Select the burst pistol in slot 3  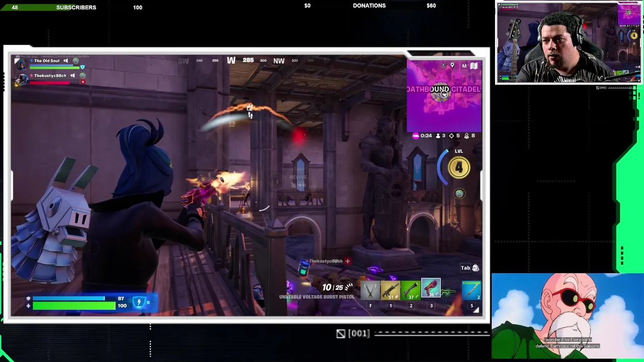tap(431, 288)
